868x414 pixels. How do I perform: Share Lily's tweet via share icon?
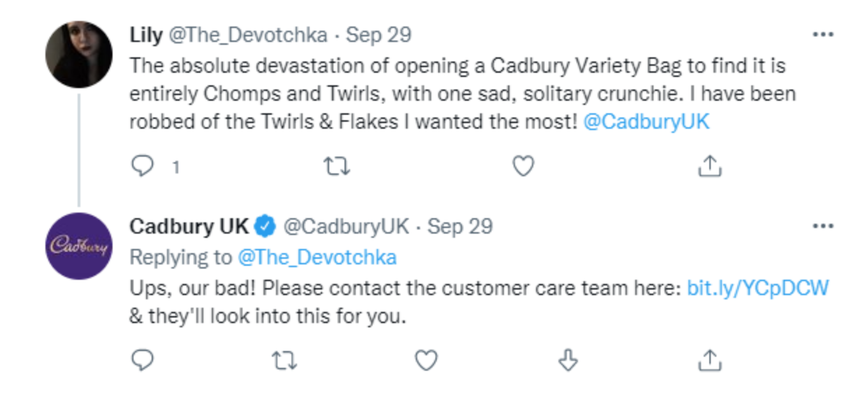[709, 166]
